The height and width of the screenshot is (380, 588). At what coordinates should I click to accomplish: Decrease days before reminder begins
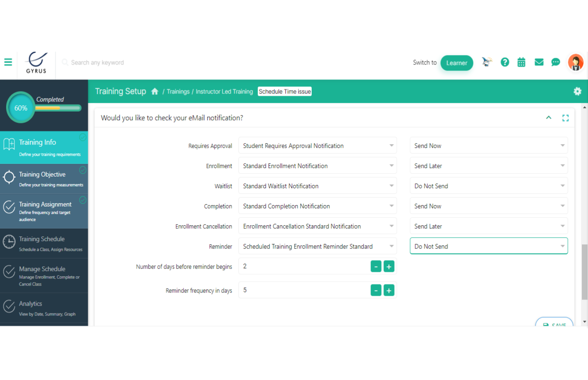tap(376, 266)
